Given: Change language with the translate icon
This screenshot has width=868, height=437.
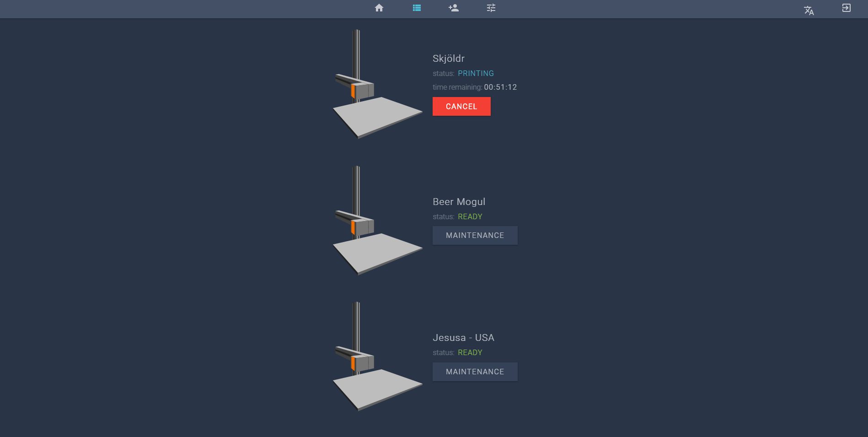Looking at the screenshot, I should tap(809, 11).
